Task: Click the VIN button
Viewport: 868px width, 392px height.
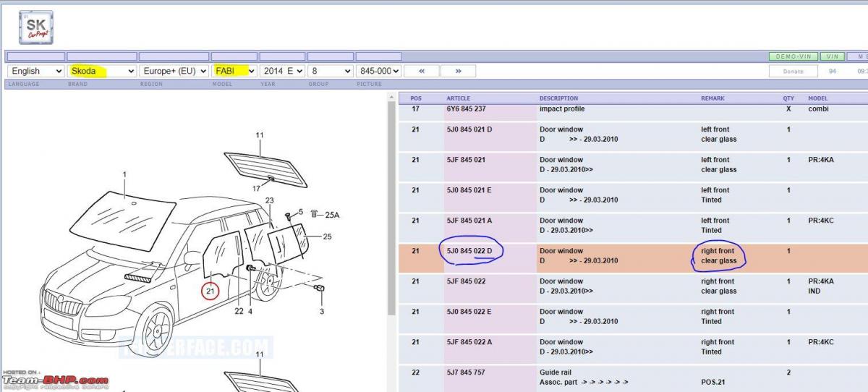Action: [832, 56]
